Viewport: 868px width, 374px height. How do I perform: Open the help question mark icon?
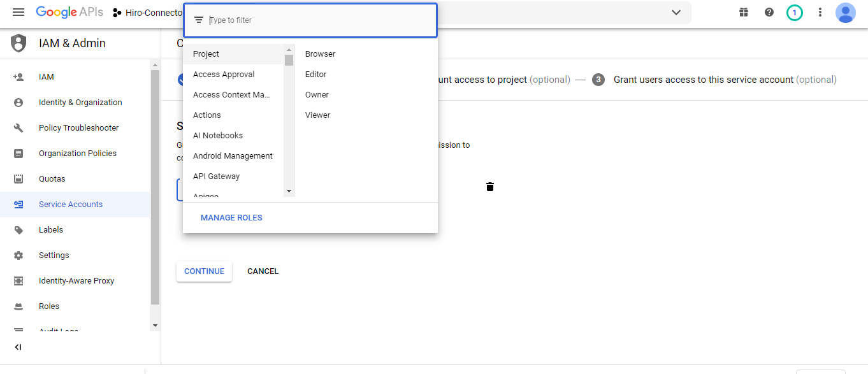pyautogui.click(x=769, y=12)
